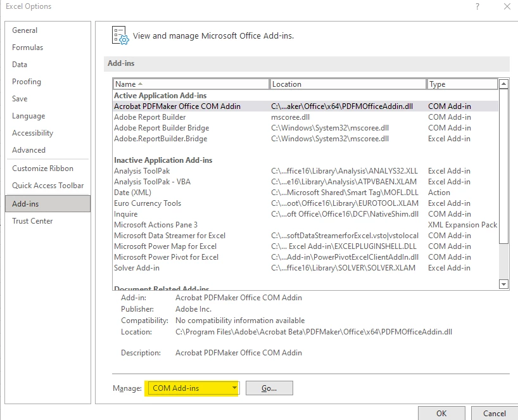The height and width of the screenshot is (420, 518).
Task: Select the Adobe Report Builder Bridge row
Action: (x=306, y=128)
